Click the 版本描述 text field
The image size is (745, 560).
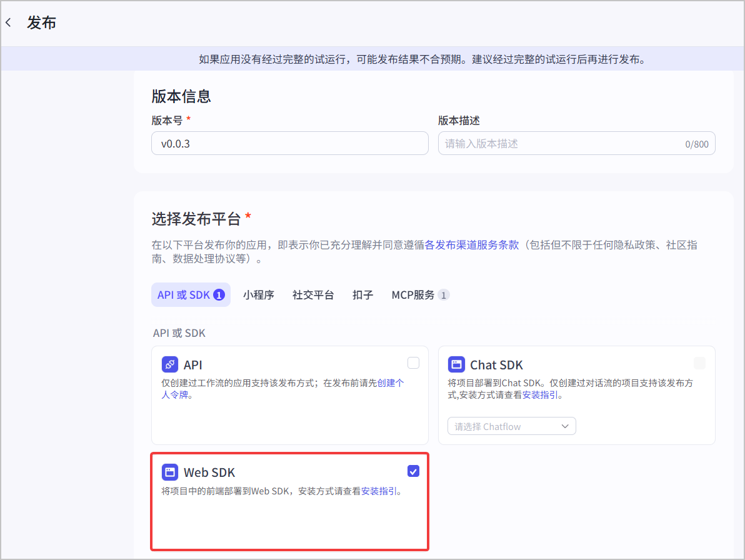576,144
